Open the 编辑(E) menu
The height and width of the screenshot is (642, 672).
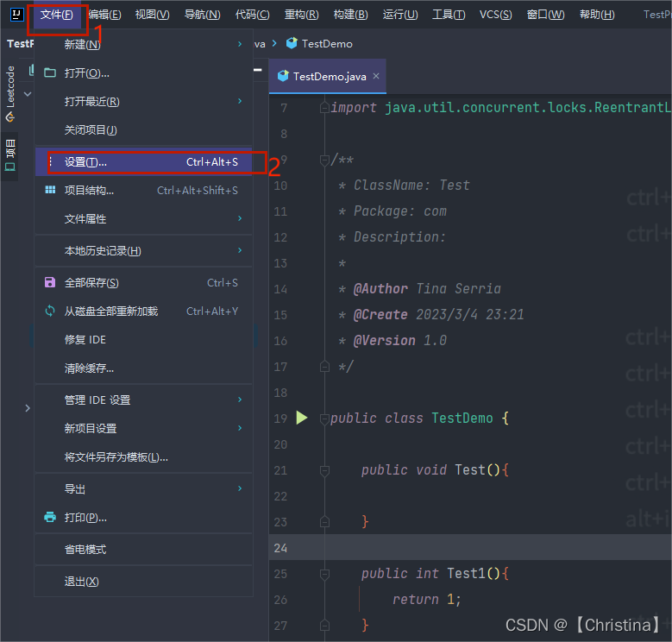click(x=105, y=15)
